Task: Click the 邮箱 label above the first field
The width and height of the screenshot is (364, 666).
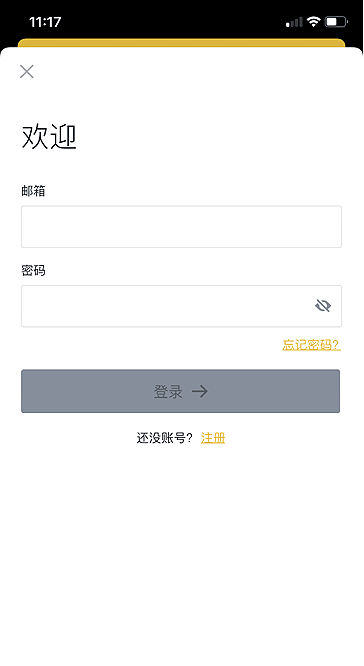Action: 33,191
